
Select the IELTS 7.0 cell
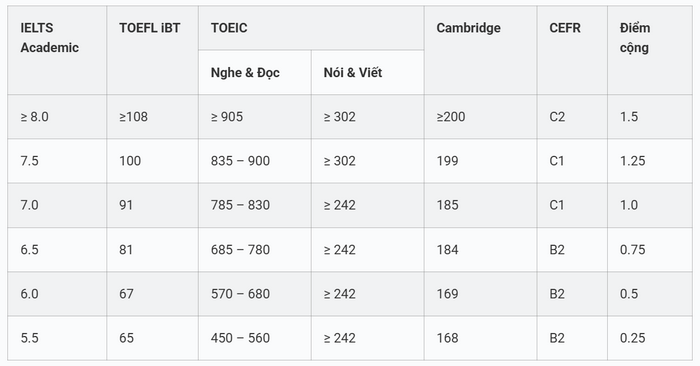coord(57,205)
